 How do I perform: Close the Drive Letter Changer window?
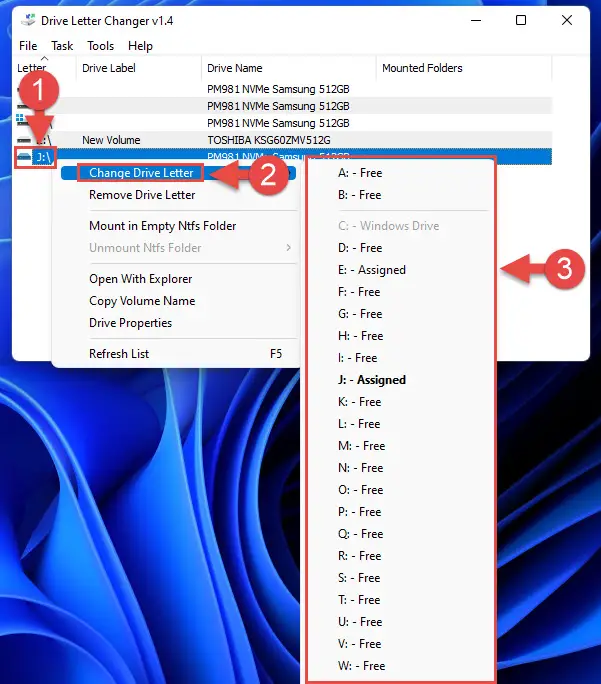567,20
